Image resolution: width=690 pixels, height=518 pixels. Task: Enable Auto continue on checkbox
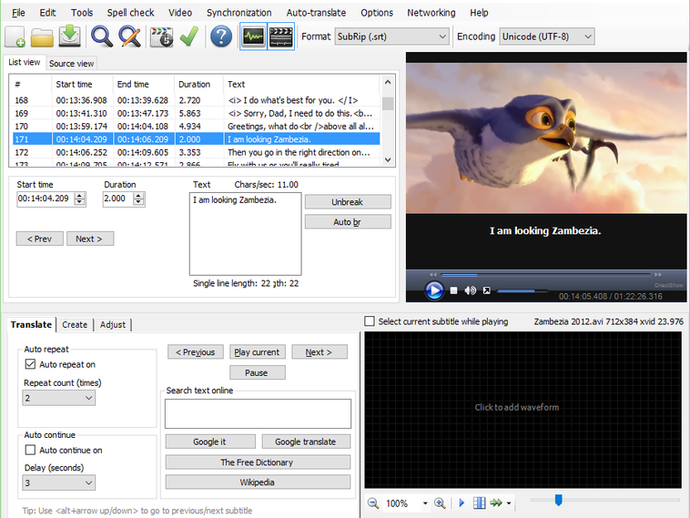(x=30, y=450)
